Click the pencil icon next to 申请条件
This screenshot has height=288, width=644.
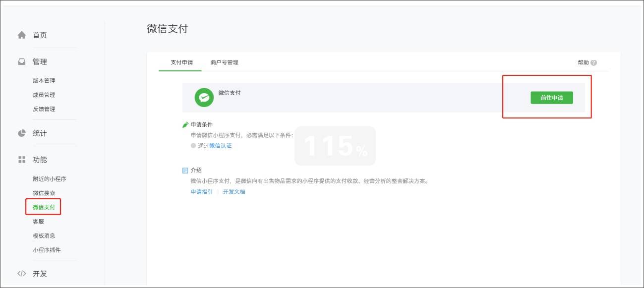tap(185, 124)
